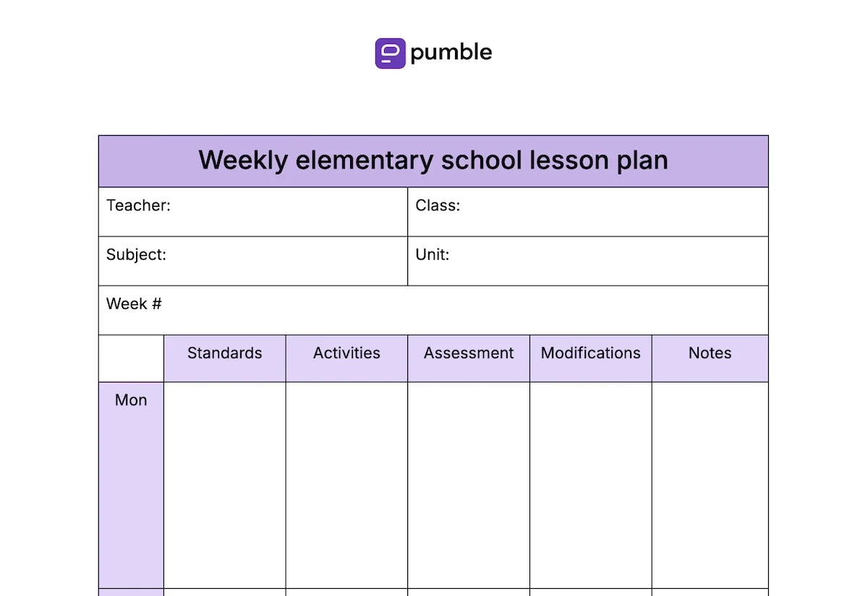This screenshot has width=868, height=596.
Task: Select the Monday Assessment cell
Action: pos(469,485)
